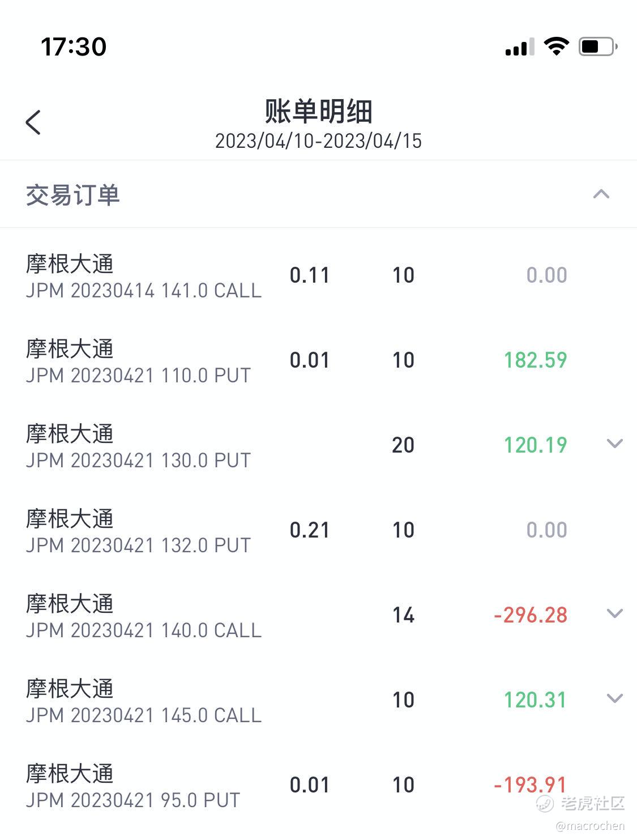Select JPM 20230421 132.0 PUT entry
The height and width of the screenshot is (840, 637).
(x=318, y=531)
